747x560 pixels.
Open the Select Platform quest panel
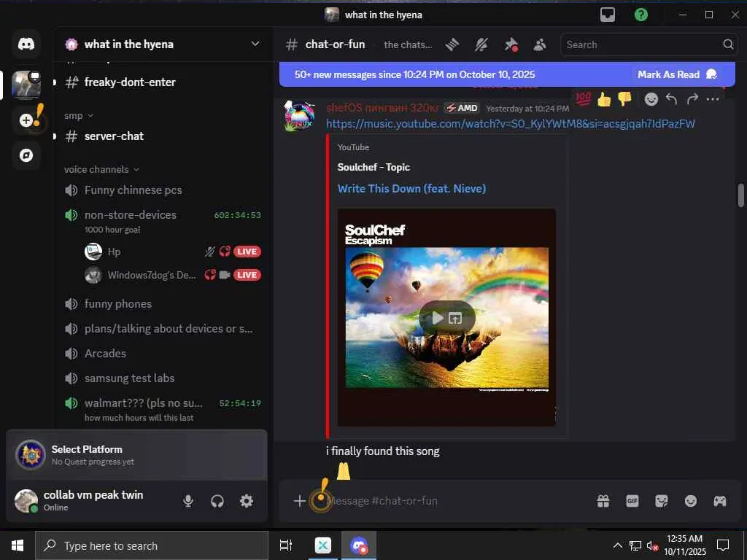coord(136,455)
